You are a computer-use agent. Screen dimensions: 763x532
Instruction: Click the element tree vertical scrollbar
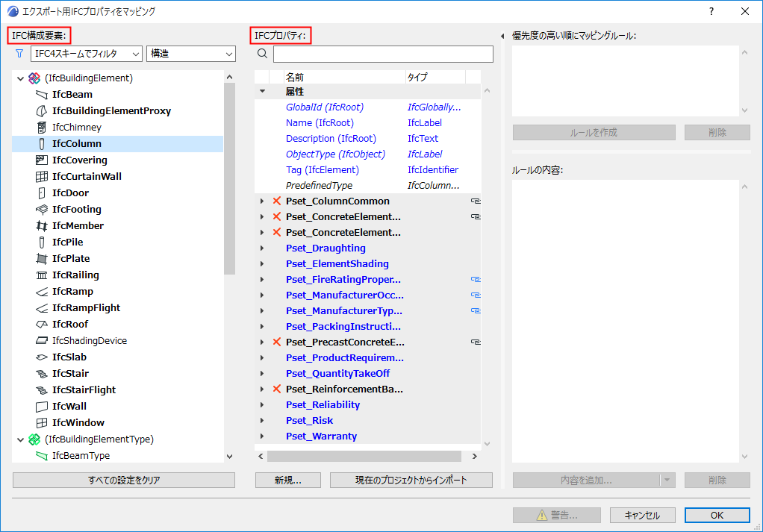point(230,178)
